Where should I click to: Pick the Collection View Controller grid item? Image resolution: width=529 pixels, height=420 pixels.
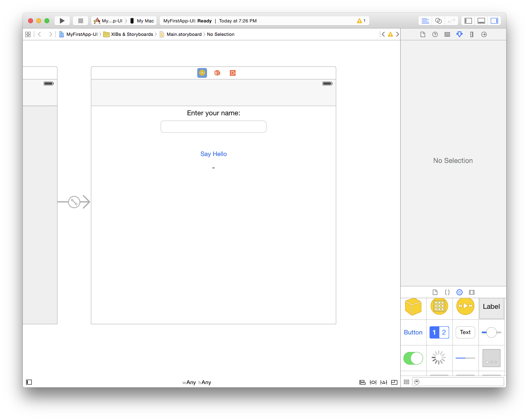pos(439,306)
